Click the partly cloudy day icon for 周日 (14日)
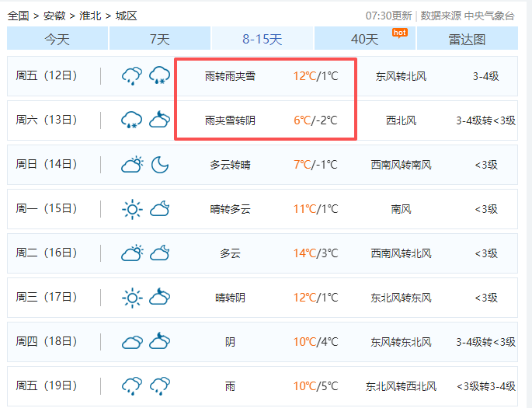532x408 pixels. click(x=132, y=165)
